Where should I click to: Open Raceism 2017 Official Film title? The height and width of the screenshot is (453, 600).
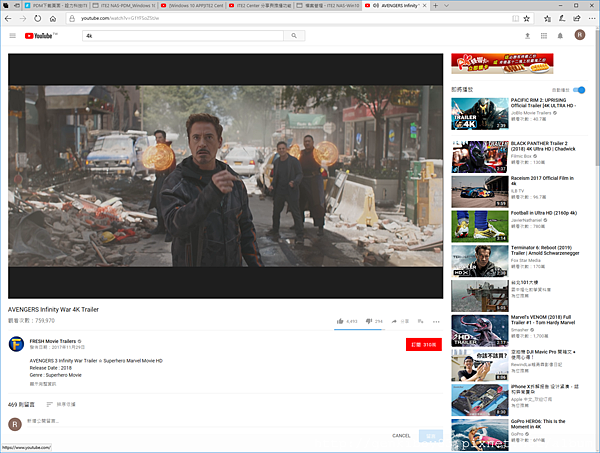(542, 181)
